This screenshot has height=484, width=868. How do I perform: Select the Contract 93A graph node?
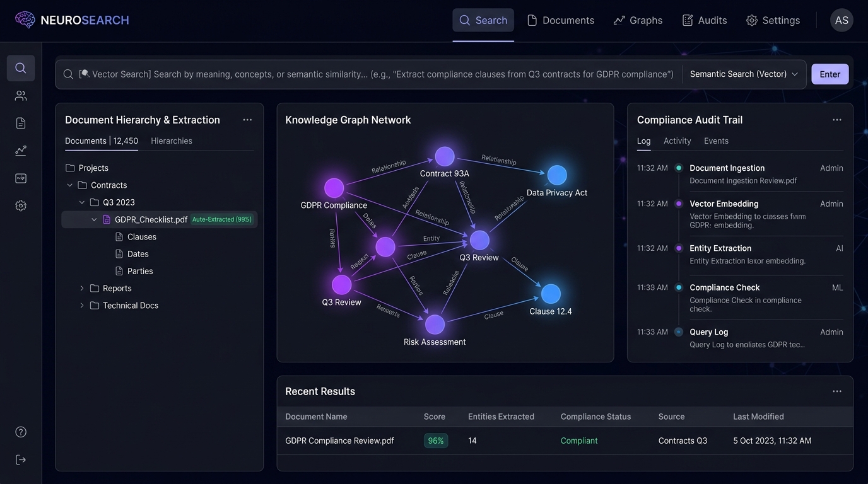point(445,156)
